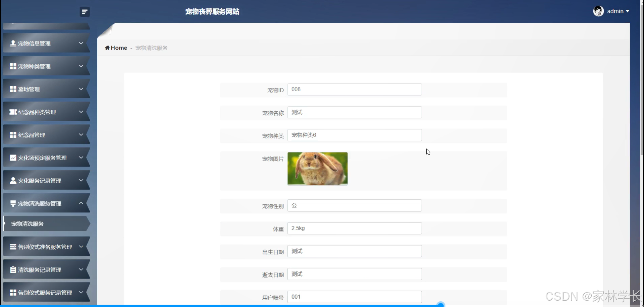Expand 墓地管理 chevron
Viewport: 644px width, 307px height.
81,89
